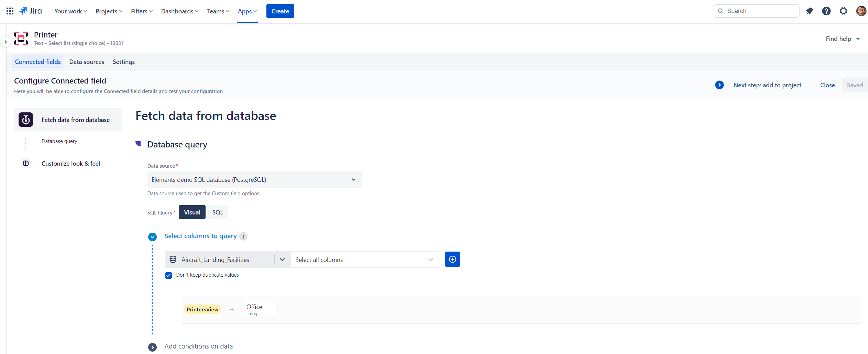Click the Customize look & feel icon
This screenshot has width=868, height=354.
point(26,164)
